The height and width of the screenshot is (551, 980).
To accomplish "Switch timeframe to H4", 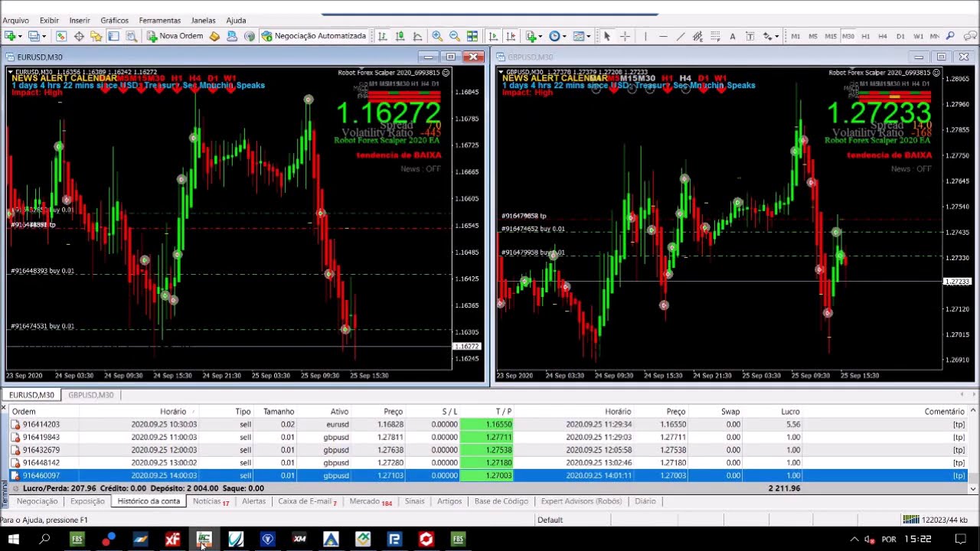I will (883, 36).
